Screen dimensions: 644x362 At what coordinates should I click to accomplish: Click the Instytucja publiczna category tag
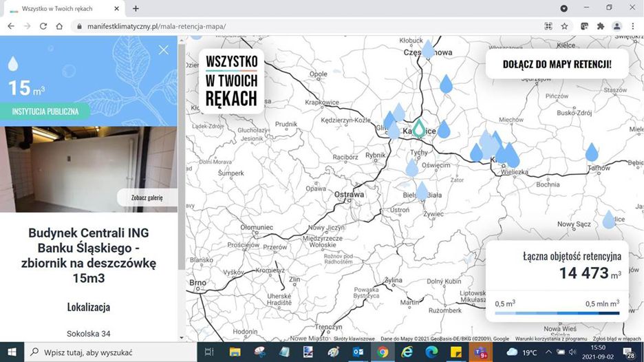[45, 111]
